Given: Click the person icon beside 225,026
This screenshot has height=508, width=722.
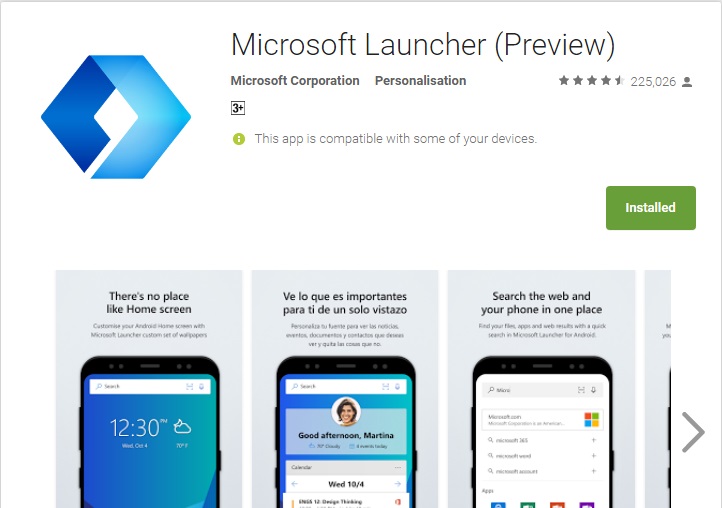Looking at the screenshot, I should pos(687,82).
